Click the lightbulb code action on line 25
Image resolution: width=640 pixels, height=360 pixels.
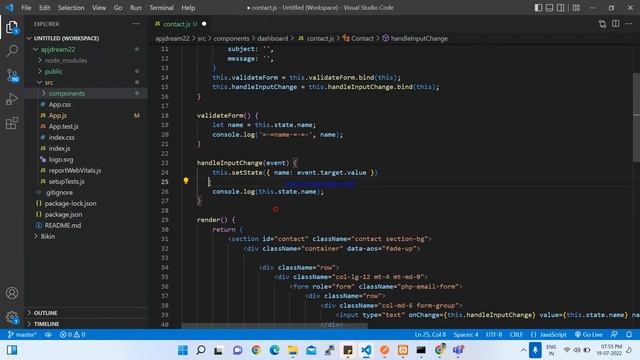(x=186, y=180)
